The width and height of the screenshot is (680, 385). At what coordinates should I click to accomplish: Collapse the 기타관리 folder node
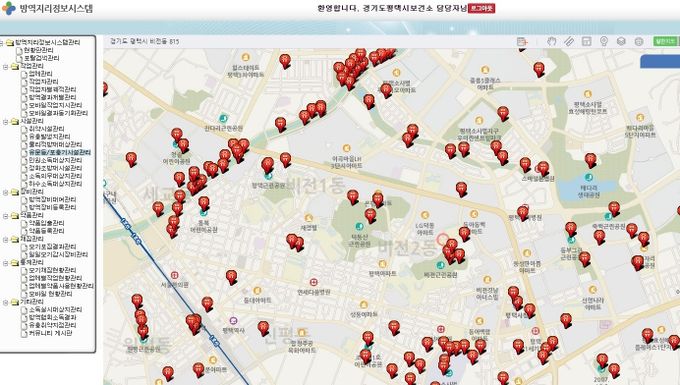tap(5, 302)
